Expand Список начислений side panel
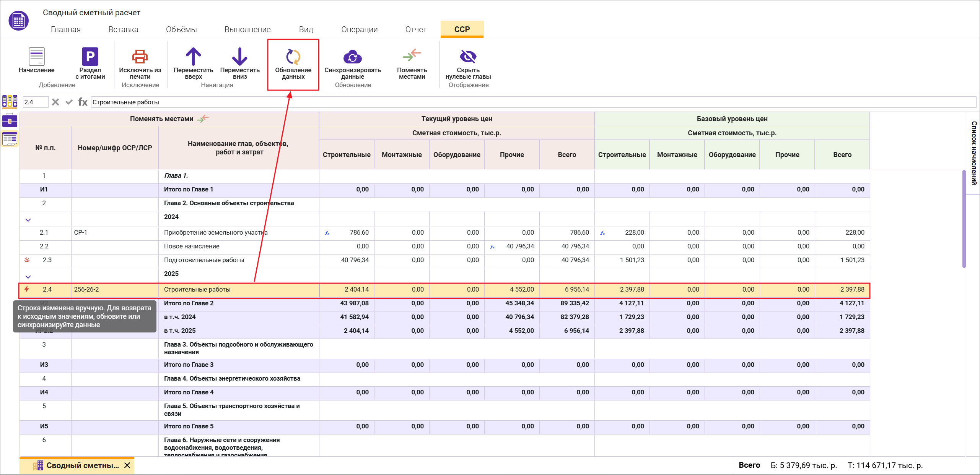The height and width of the screenshot is (475, 980). [973, 153]
